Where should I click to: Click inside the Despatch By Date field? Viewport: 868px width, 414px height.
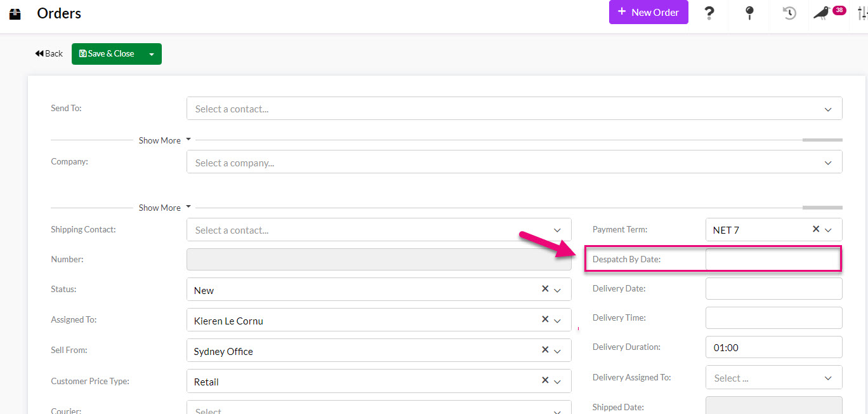(773, 259)
